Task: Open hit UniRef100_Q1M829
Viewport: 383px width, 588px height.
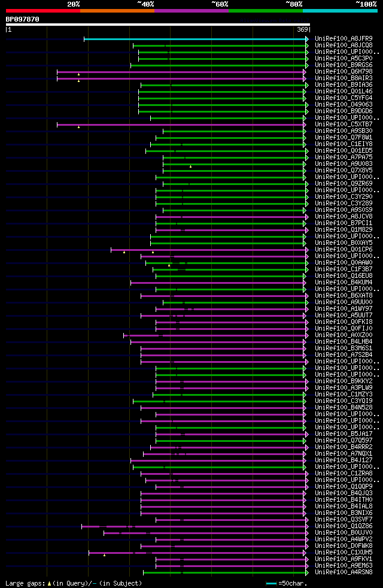Action: tap(344, 230)
